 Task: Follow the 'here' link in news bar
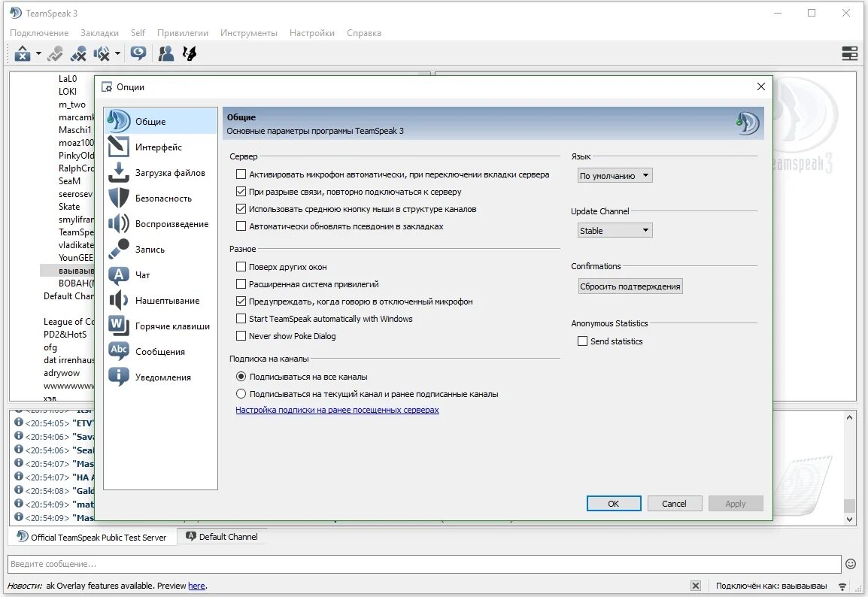(x=196, y=586)
